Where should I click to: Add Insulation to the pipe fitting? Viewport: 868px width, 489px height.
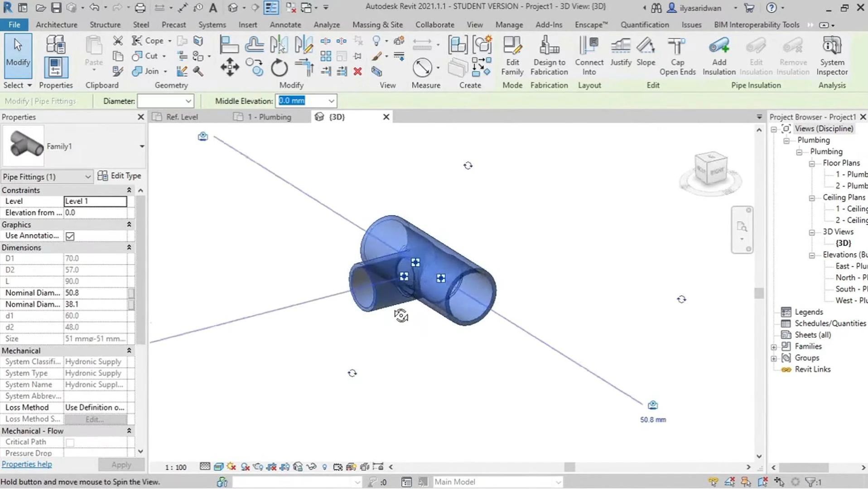pos(719,56)
